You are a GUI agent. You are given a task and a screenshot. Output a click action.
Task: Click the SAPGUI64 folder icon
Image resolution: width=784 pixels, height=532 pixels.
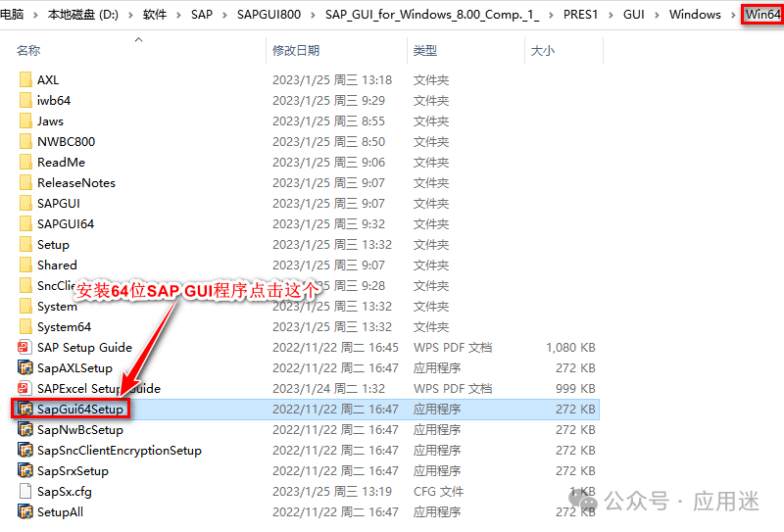click(x=25, y=224)
